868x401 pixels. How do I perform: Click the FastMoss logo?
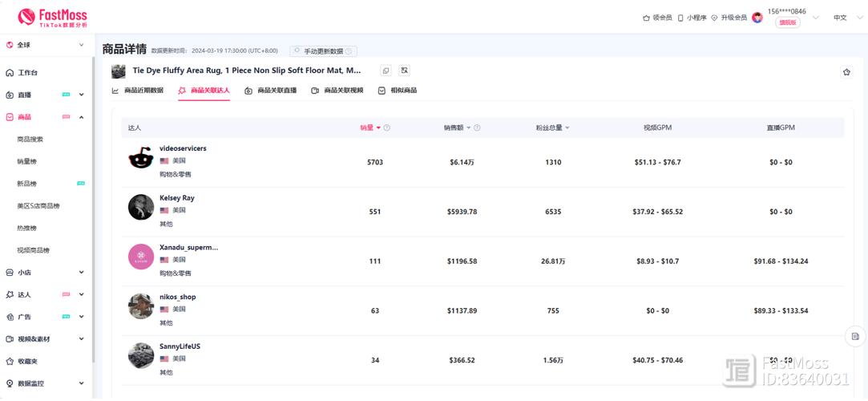coord(52,17)
